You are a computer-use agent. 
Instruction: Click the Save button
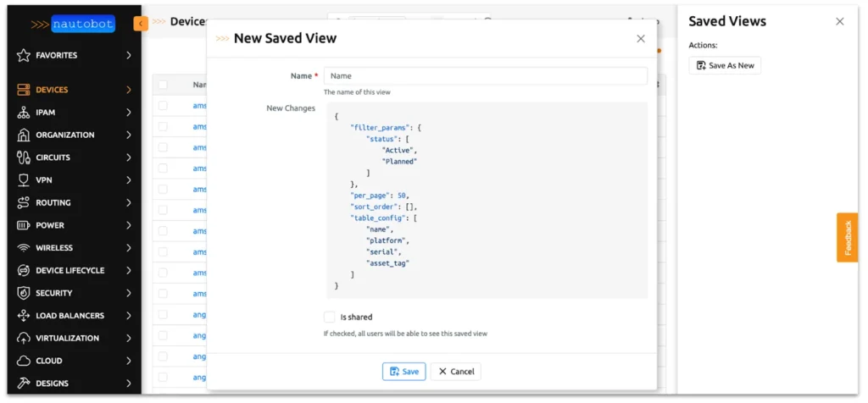click(404, 372)
